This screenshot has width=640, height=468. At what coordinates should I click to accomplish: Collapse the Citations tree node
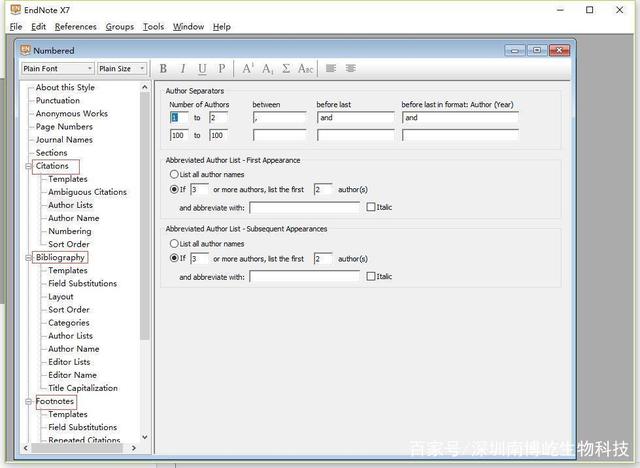28,166
